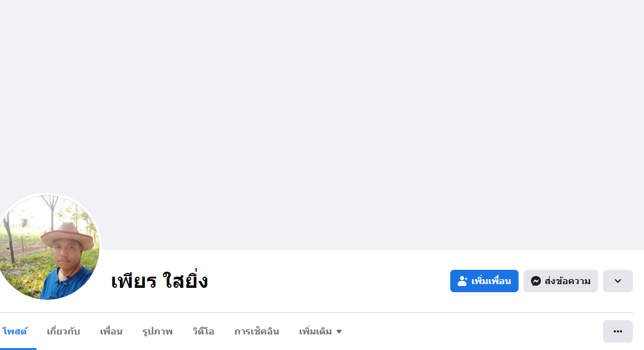Click the small caret next to เพิ่มเติม

coord(339,331)
